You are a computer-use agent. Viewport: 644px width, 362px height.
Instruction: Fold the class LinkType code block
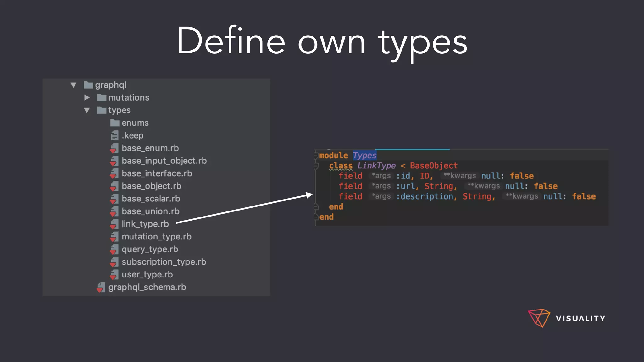(x=316, y=166)
